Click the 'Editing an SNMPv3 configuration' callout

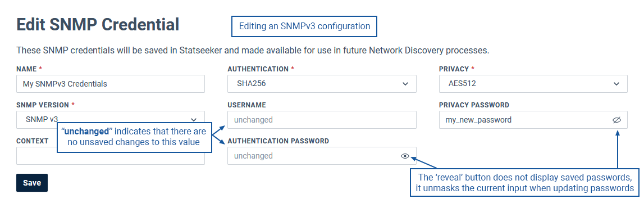pos(304,26)
